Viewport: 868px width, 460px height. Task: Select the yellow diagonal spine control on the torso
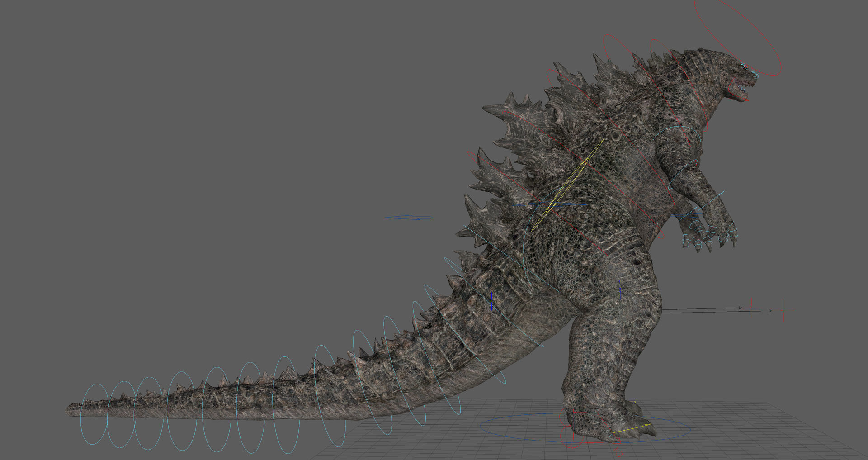pos(567,185)
